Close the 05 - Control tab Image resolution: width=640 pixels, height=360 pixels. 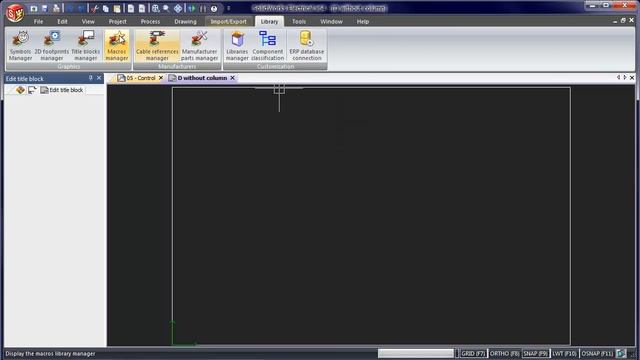click(x=161, y=78)
